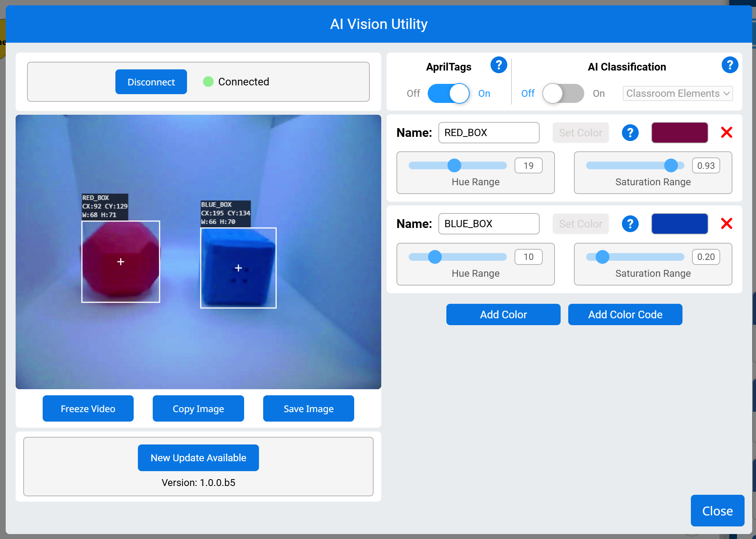Toggle AprilTags detection off
756x539 pixels.
[x=449, y=93]
